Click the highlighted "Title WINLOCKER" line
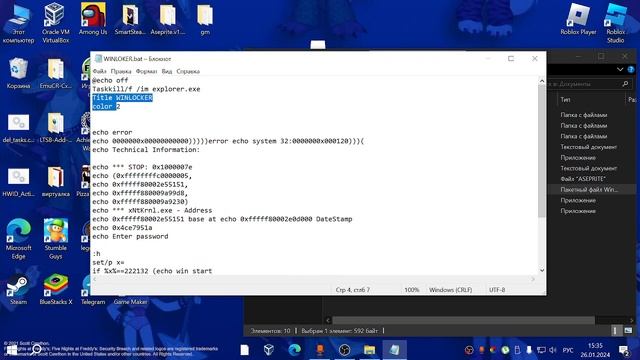Viewport: 640px width, 360px height. click(122, 98)
